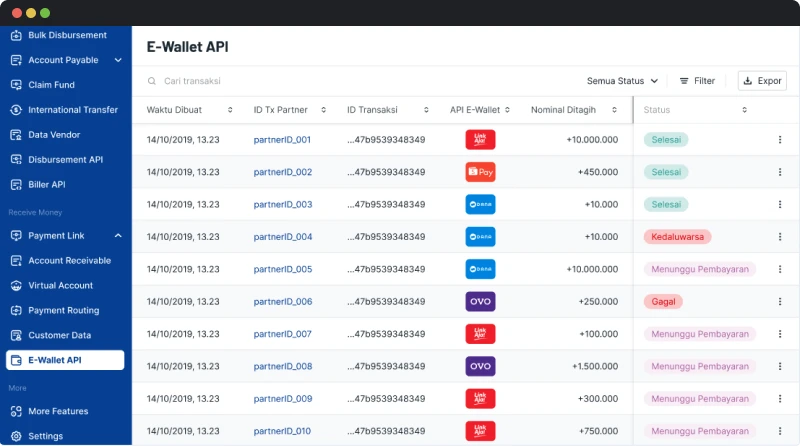The image size is (800, 446).
Task: Open row actions menu for partnerID_004
Action: (x=780, y=237)
